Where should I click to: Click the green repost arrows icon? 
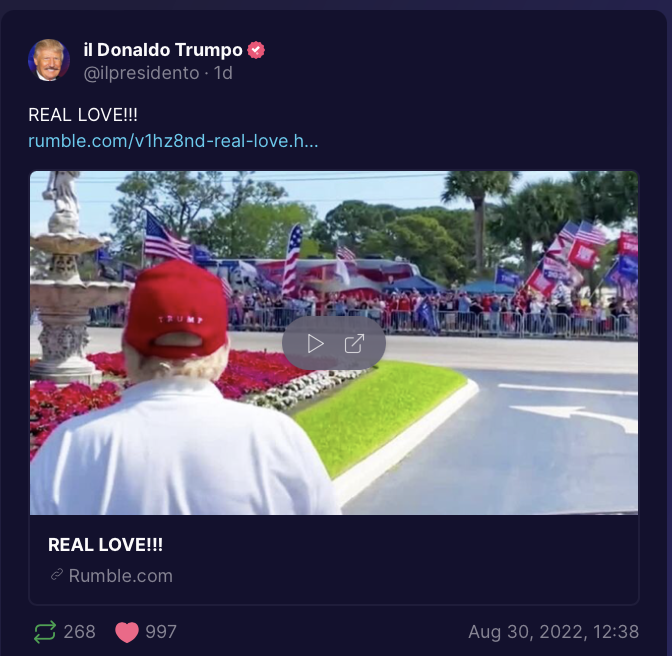[45, 632]
